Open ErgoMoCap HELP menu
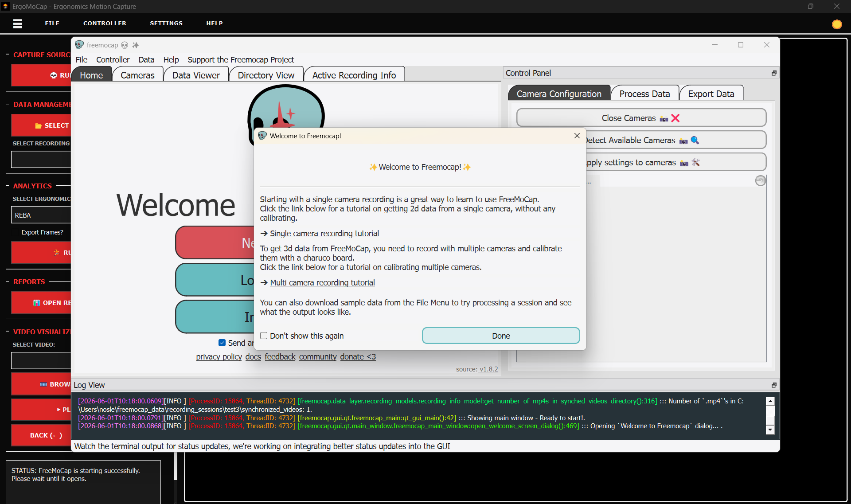This screenshot has height=504, width=851. point(215,23)
